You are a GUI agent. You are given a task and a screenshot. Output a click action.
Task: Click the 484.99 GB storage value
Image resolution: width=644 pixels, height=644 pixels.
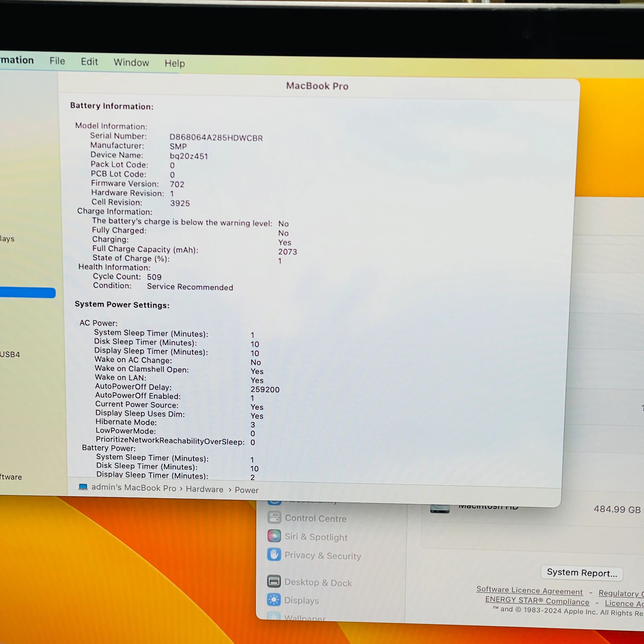[x=617, y=509]
